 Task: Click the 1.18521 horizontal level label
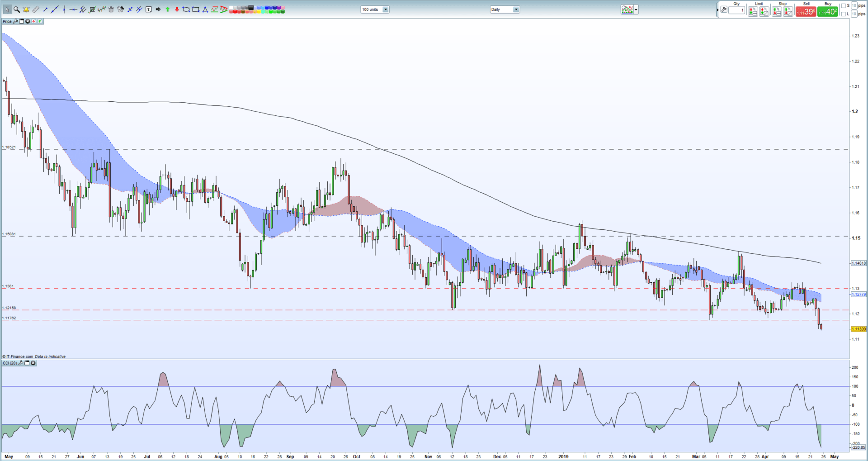(9, 147)
